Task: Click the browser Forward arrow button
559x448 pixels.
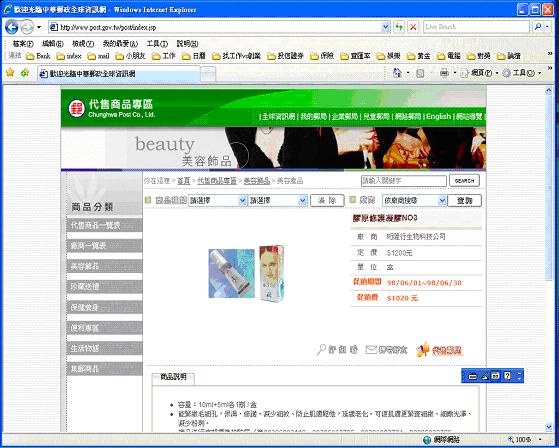Action: pos(27,27)
